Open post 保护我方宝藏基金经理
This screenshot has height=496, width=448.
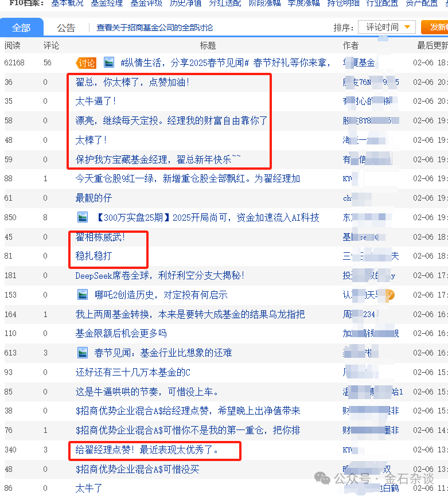click(x=158, y=159)
